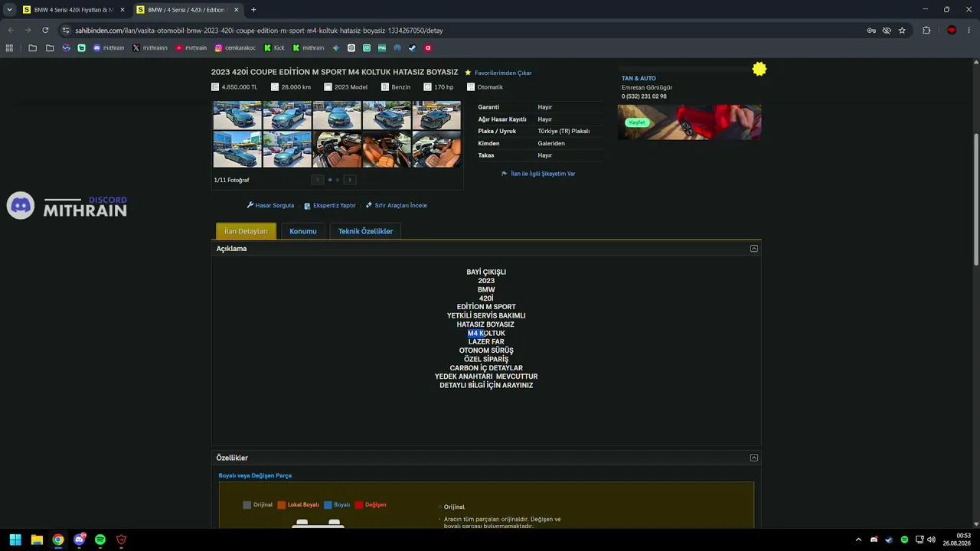Open Windows Start menu
Screen dimensions: 980x551
tap(15, 540)
